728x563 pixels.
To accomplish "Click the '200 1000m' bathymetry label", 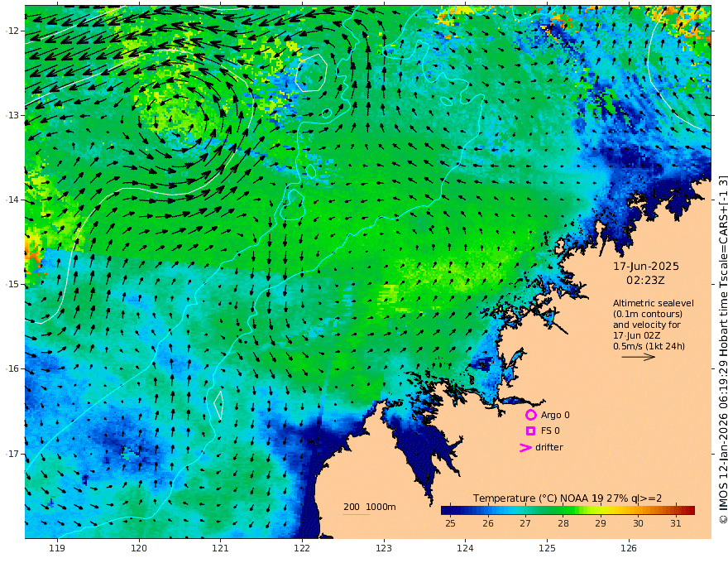I will (370, 507).
